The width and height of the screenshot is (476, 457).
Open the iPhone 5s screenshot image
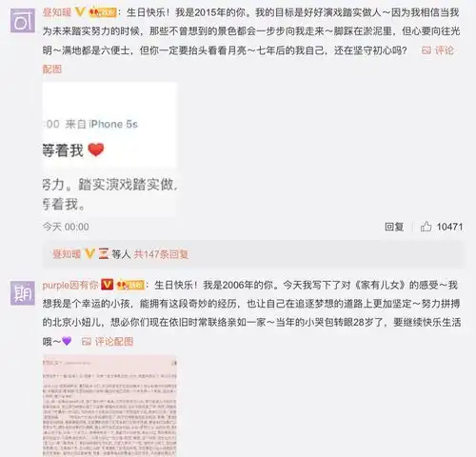point(109,149)
